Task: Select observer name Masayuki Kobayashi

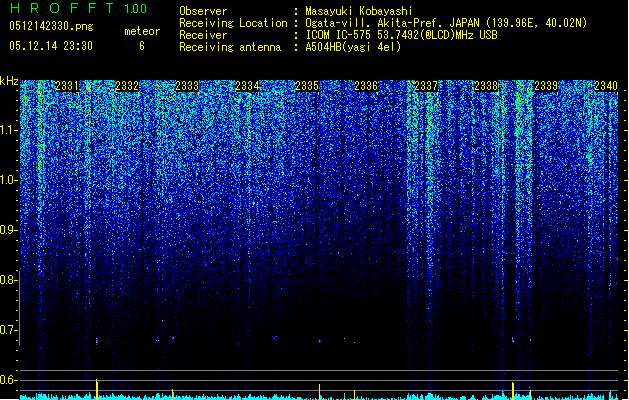Action: 359,11
